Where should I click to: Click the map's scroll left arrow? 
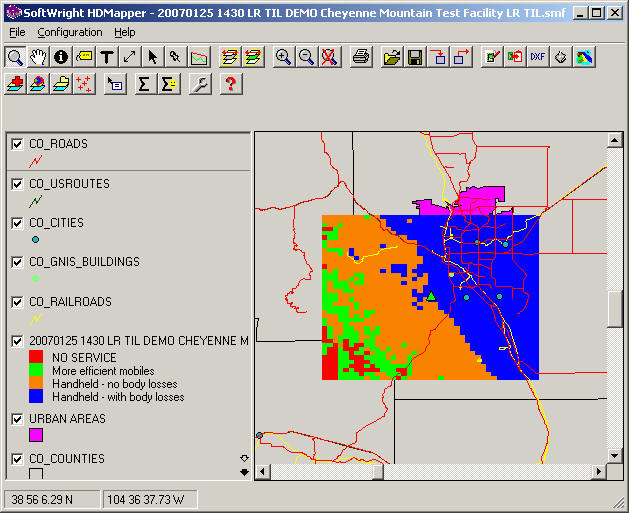pos(263,471)
